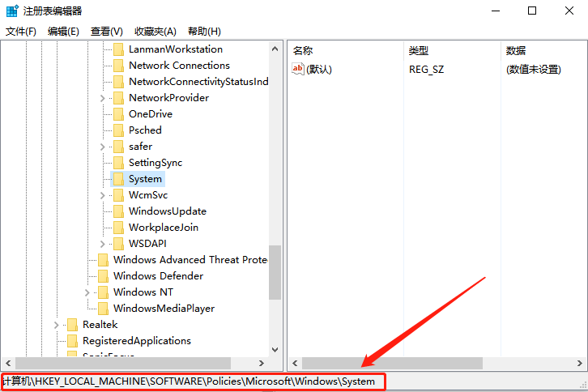
Task: Click the folder icon next to Psched
Action: (118, 130)
